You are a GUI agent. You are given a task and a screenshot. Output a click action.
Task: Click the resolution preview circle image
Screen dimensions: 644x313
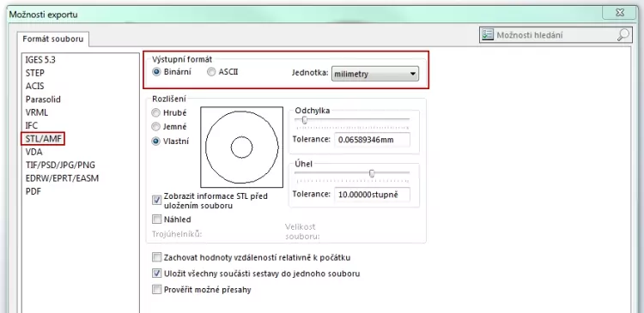[241, 147]
